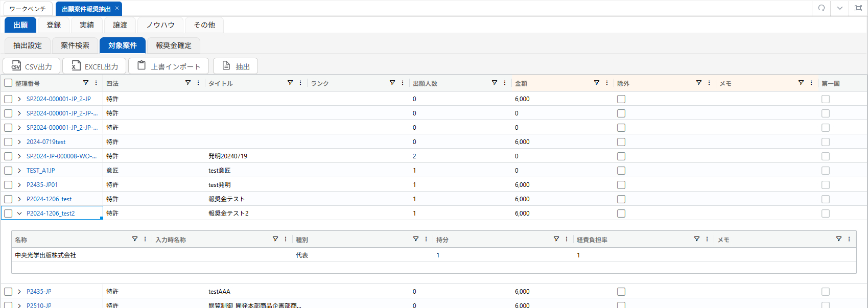868x308 pixels.
Task: Open filter for 持分 sub-grid column
Action: click(x=556, y=239)
